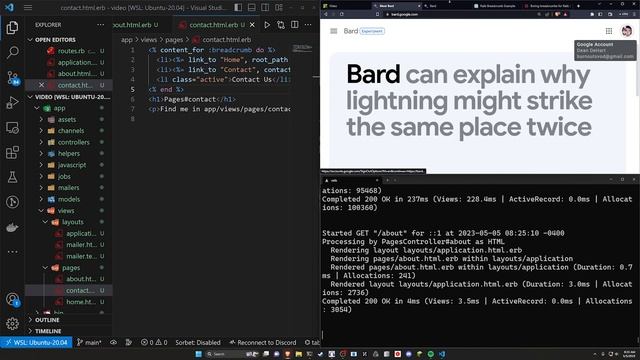Open the Docker whale view
This screenshot has height=360, width=640.
tap(12, 227)
